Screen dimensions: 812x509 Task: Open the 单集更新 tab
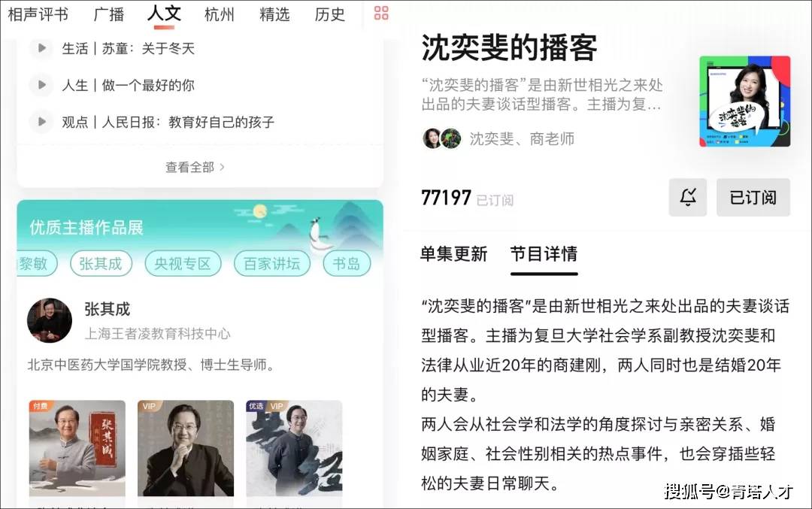pyautogui.click(x=453, y=254)
